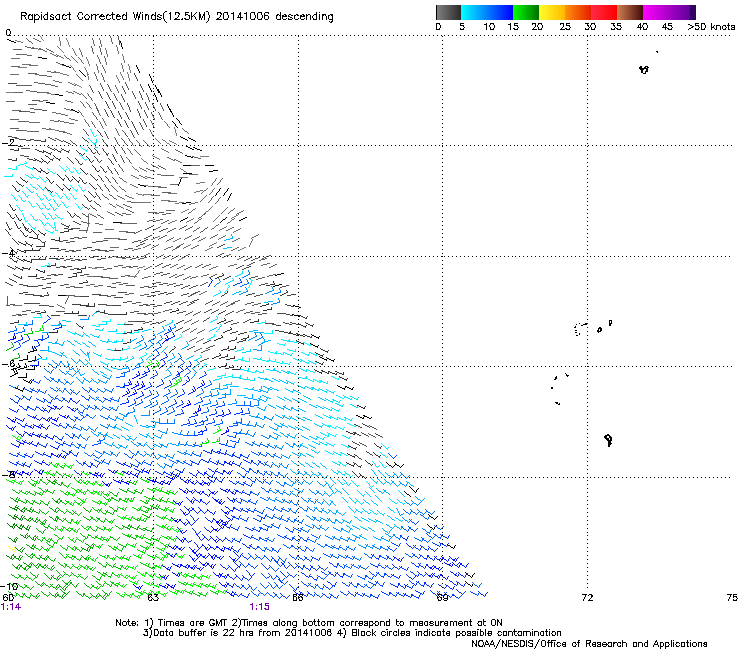Click longitude axis label '75'
The height and width of the screenshot is (650, 740).
(732, 598)
